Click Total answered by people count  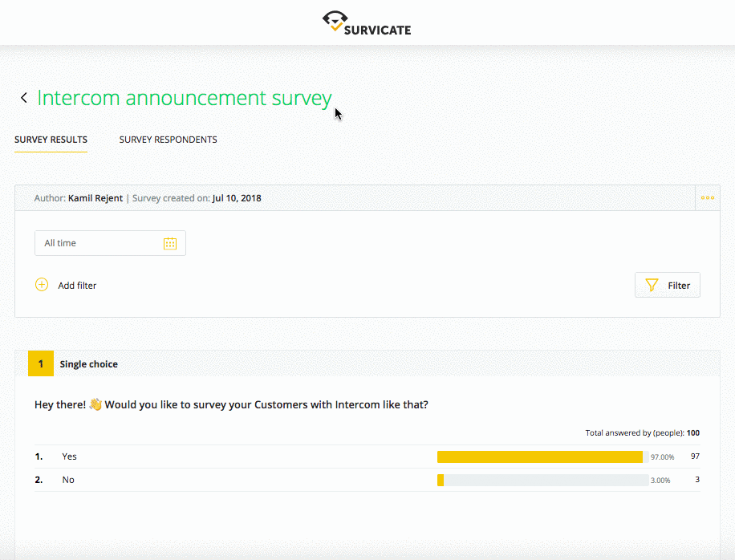click(642, 432)
